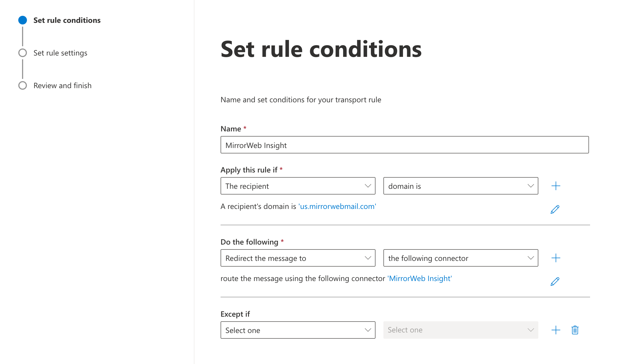The height and width of the screenshot is (364, 641).
Task: Delete the Except if exception with trash icon
Action: pos(575,330)
